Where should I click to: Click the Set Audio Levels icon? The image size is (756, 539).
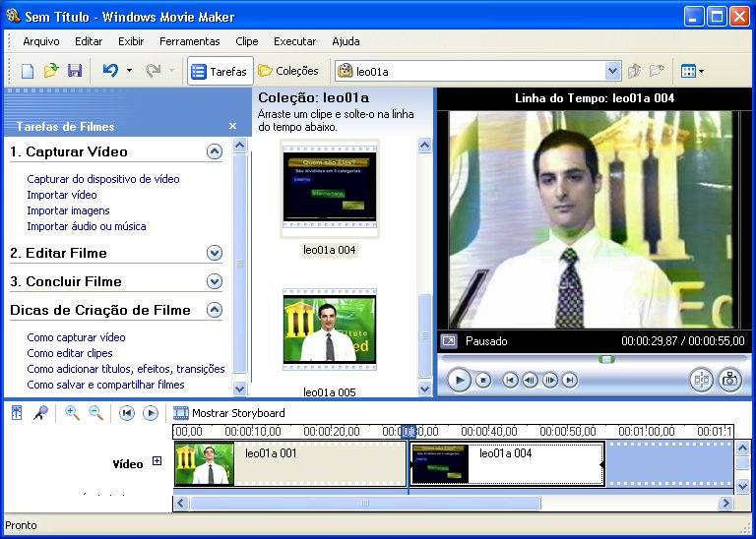pyautogui.click(x=17, y=413)
